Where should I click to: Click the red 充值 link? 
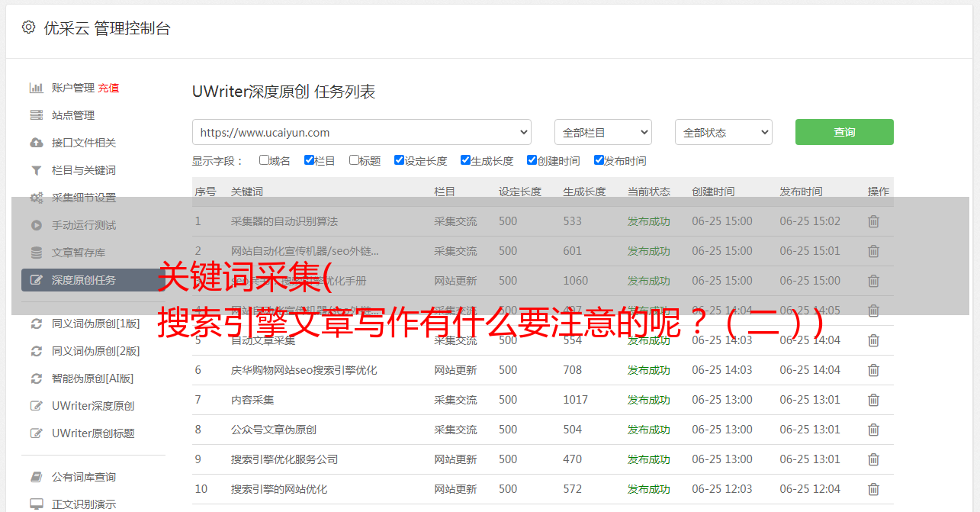[x=108, y=88]
